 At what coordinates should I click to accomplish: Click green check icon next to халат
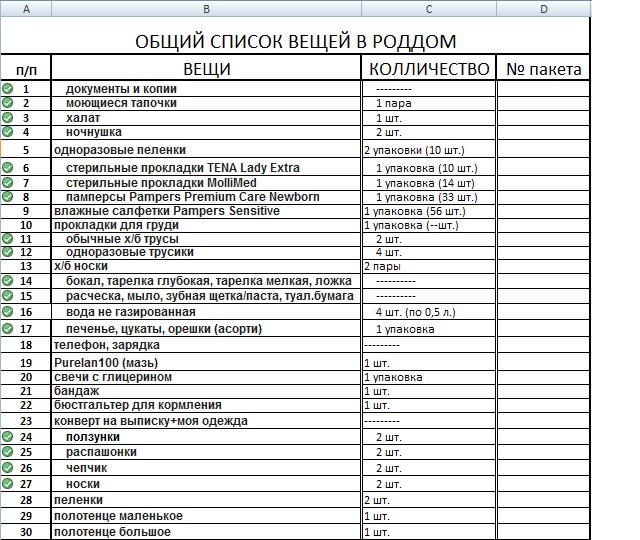click(7, 118)
